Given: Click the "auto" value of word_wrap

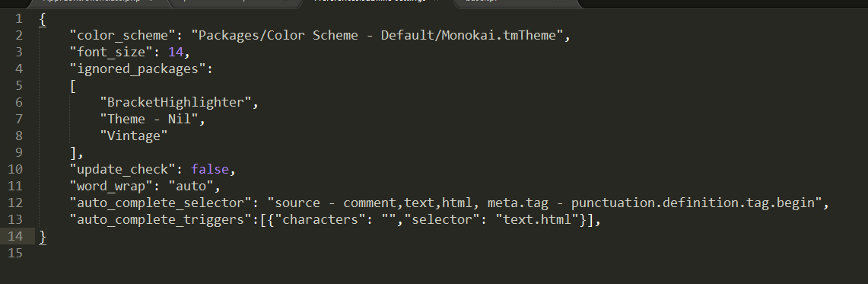Looking at the screenshot, I should 191,186.
